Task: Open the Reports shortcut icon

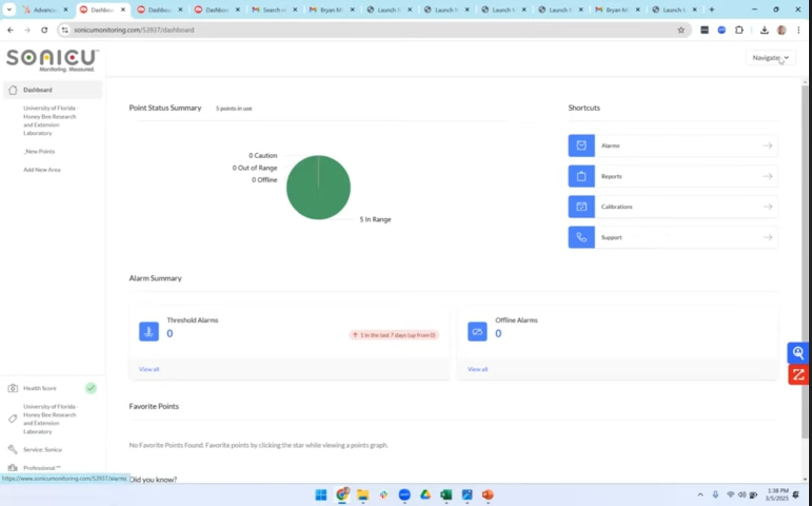Action: pyautogui.click(x=581, y=176)
